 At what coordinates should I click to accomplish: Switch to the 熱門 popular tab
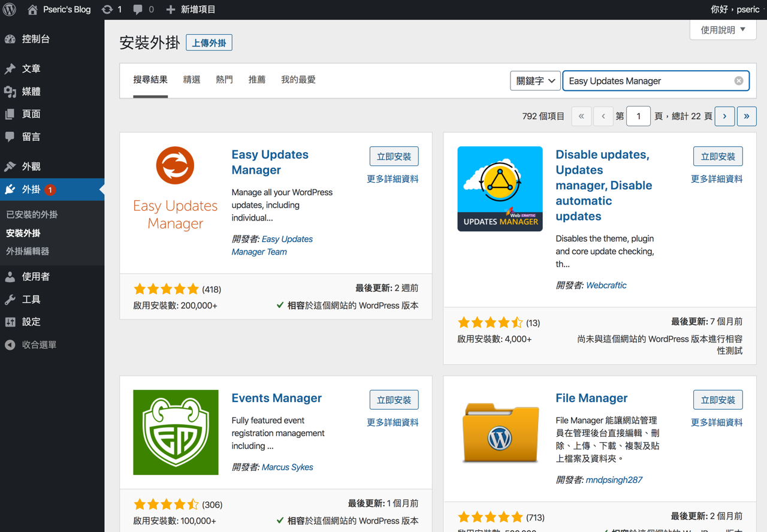point(224,80)
